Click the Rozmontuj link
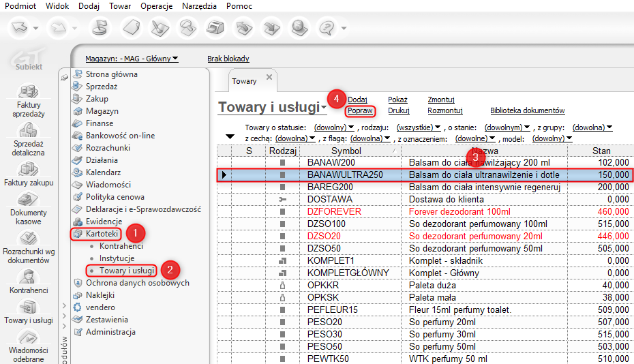This screenshot has height=364, width=634. click(x=445, y=111)
